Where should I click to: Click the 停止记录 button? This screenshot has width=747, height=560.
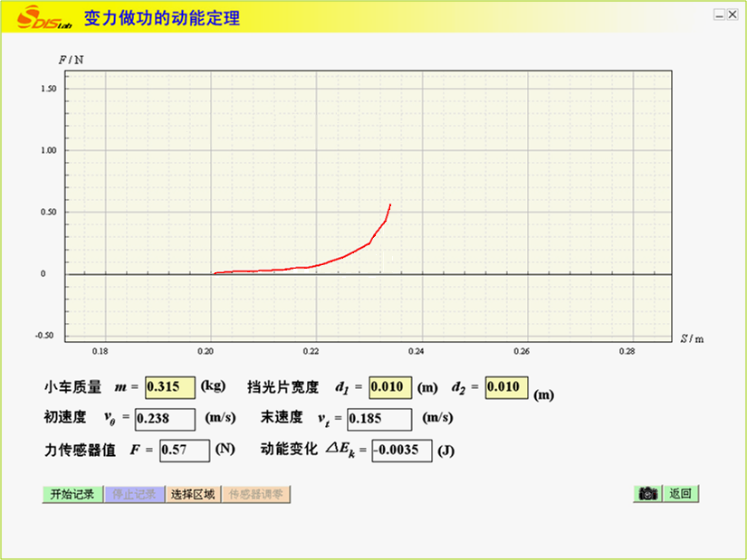click(134, 495)
